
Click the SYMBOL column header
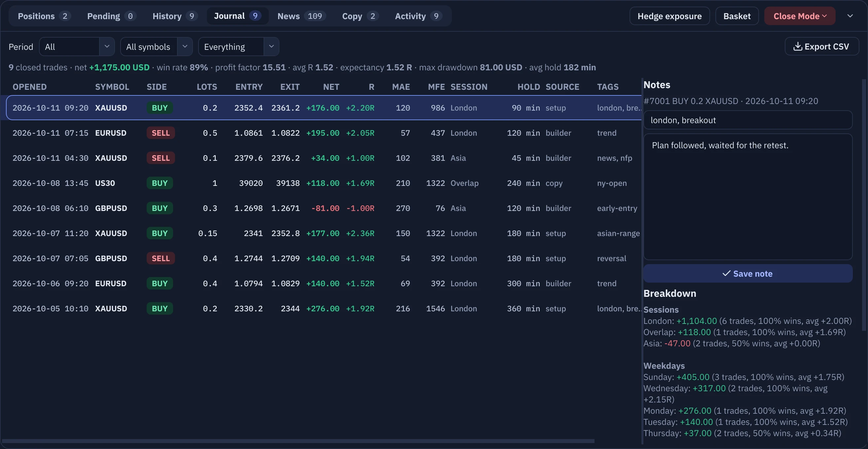(112, 87)
